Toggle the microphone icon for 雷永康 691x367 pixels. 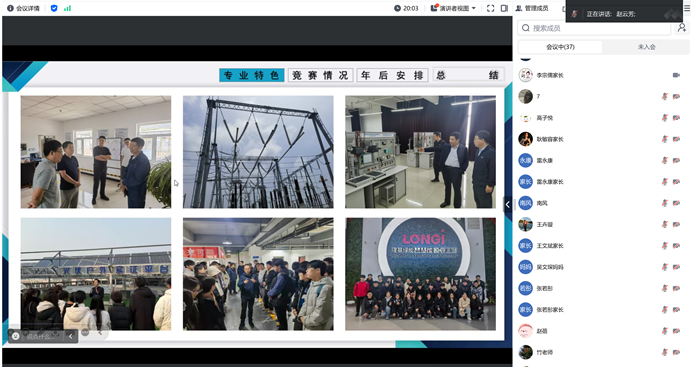[665, 160]
